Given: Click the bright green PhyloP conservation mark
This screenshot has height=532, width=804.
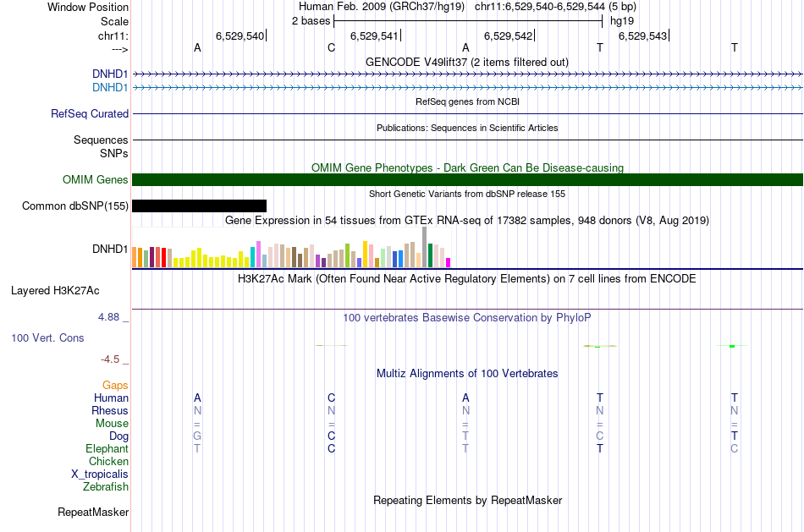Looking at the screenshot, I should tap(732, 347).
